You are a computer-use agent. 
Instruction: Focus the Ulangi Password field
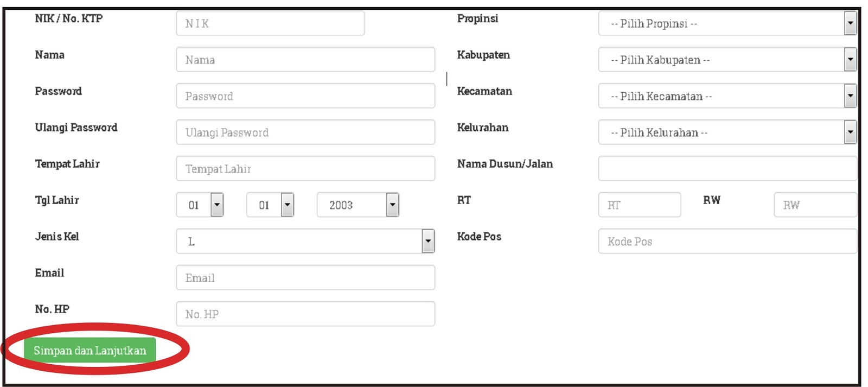tap(305, 132)
